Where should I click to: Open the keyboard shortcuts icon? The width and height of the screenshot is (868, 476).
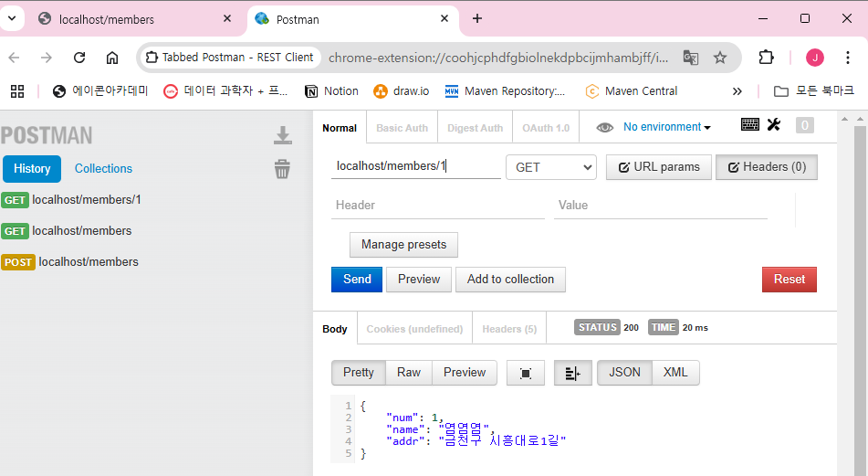(750, 124)
